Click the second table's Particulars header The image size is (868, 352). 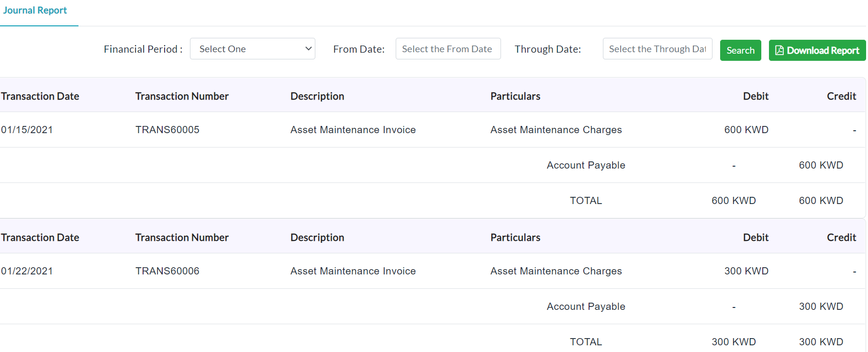[515, 238]
